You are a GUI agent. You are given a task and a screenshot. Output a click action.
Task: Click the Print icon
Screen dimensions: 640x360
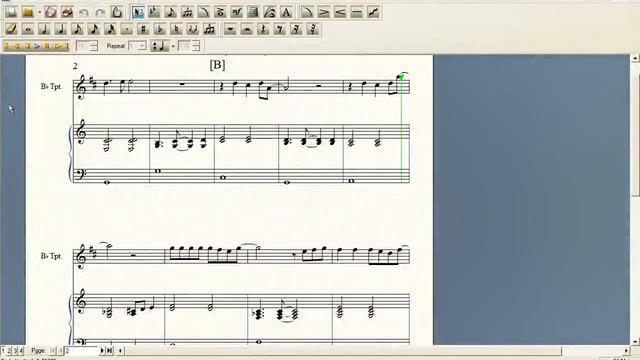coord(67,12)
